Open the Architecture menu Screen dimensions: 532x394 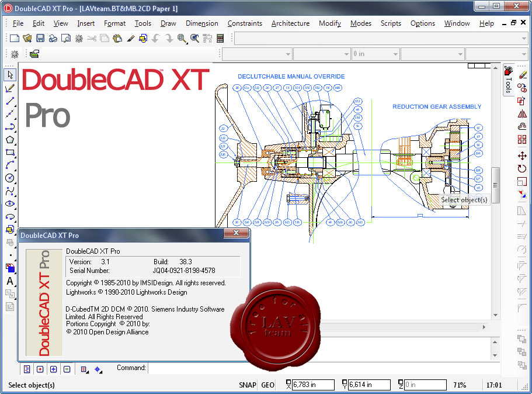tap(290, 23)
